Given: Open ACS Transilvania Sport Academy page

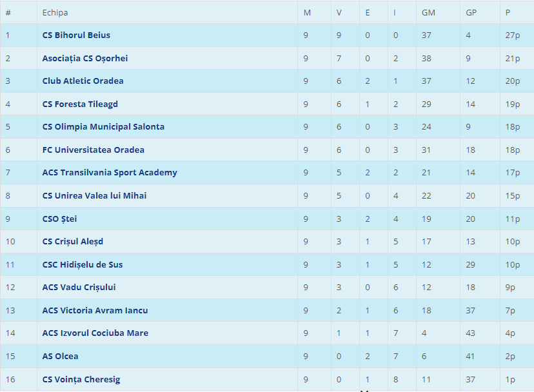Looking at the screenshot, I should (x=110, y=172).
